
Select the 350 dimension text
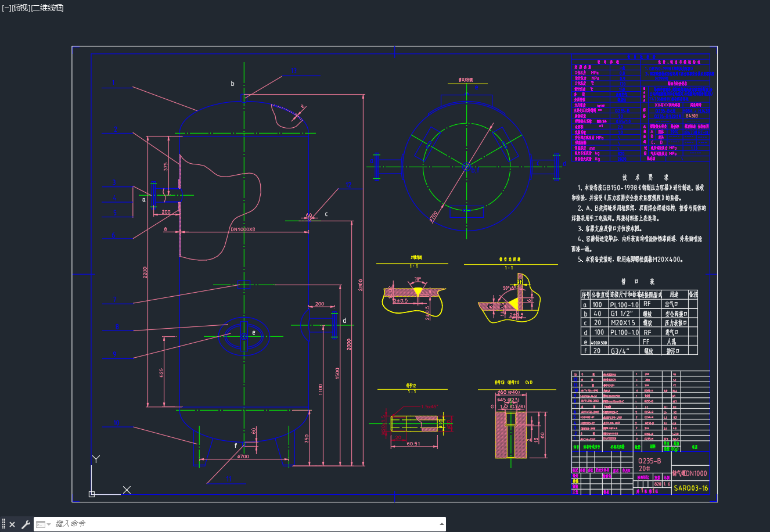(307, 439)
